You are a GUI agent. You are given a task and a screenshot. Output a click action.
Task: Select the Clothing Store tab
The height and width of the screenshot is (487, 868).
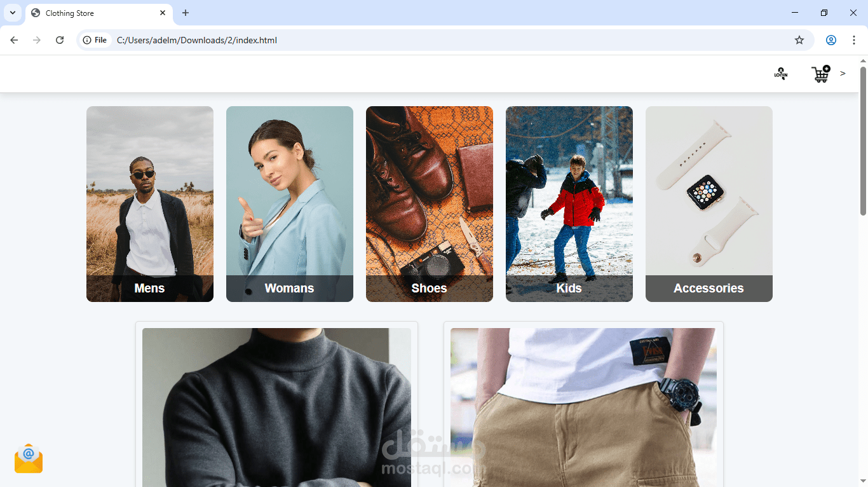(x=98, y=13)
